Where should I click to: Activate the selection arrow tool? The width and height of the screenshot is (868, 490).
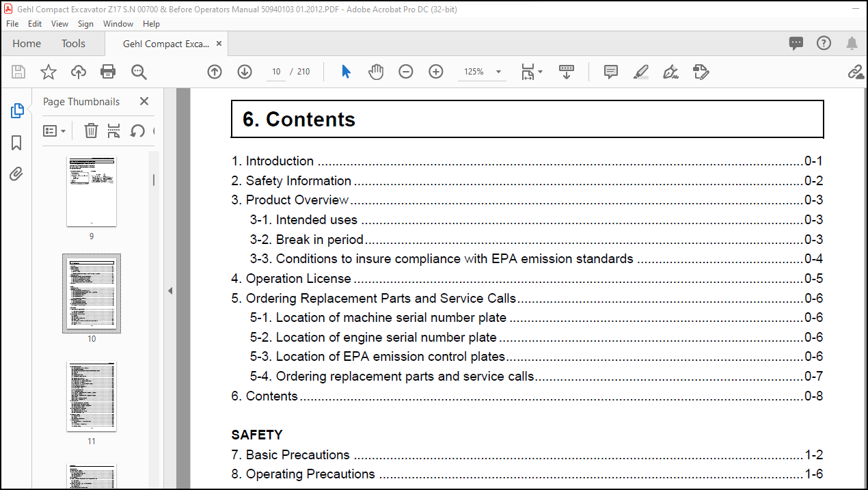coord(346,72)
